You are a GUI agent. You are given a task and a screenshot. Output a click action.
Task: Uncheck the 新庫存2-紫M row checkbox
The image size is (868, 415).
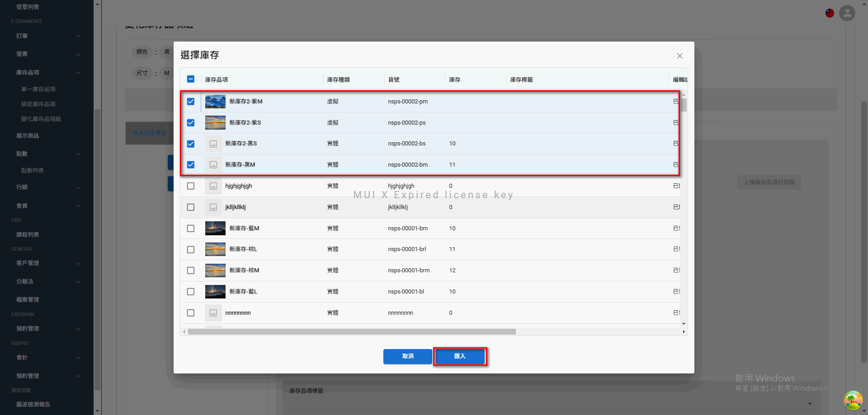tap(191, 102)
